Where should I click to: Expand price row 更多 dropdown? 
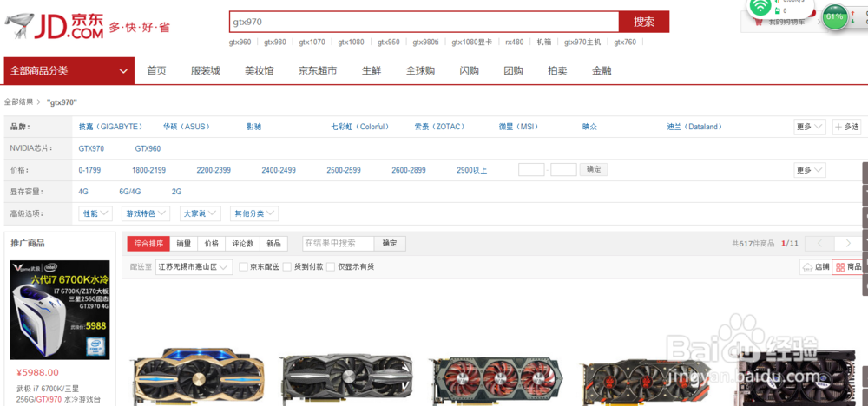(x=810, y=170)
